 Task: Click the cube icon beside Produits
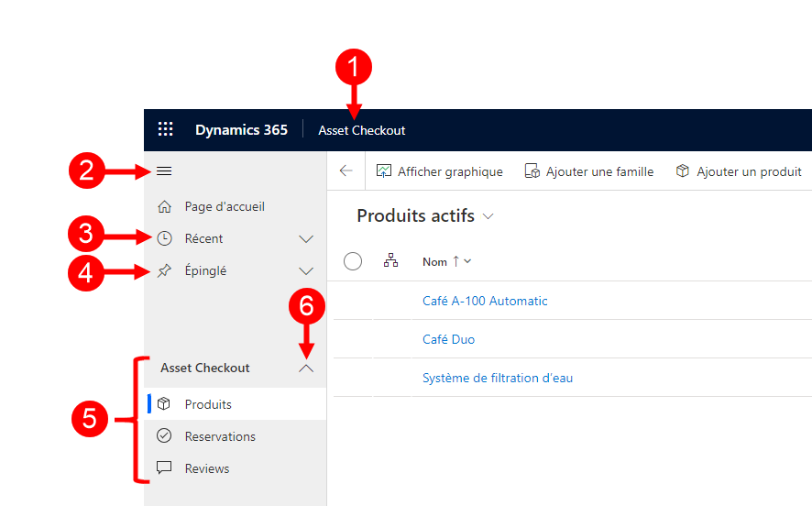point(164,403)
